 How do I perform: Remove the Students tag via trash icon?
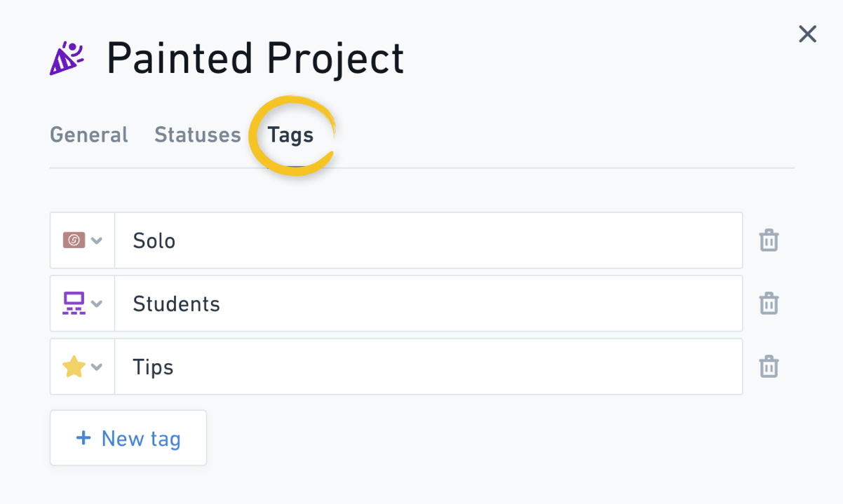coord(769,304)
